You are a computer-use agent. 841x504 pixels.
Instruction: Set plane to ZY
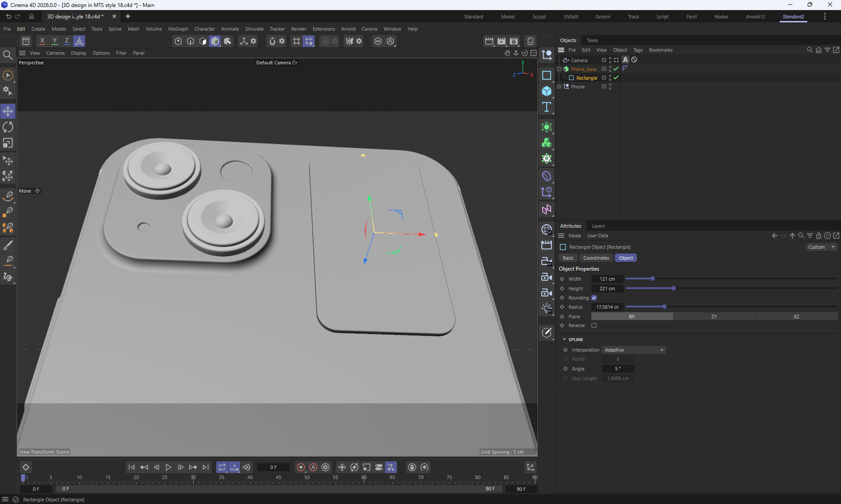pos(714,317)
